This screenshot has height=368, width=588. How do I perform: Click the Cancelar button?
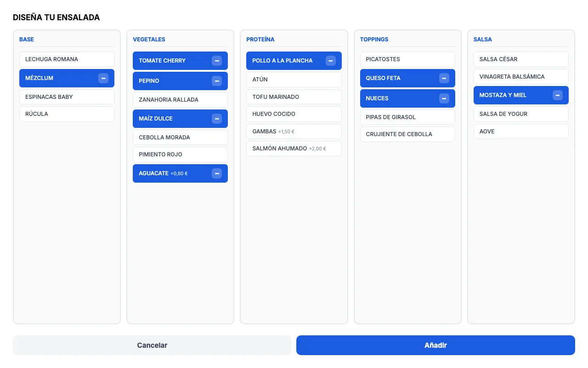(x=152, y=345)
